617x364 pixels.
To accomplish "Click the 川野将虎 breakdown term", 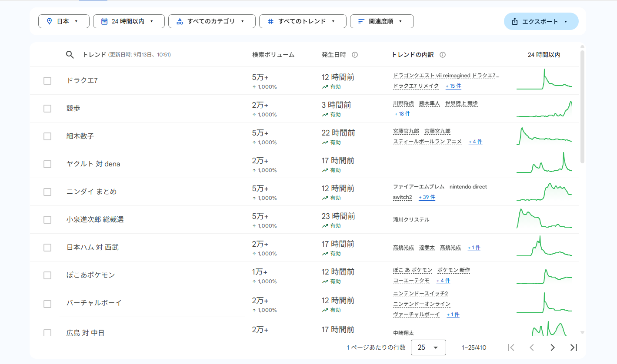I will coord(404,103).
